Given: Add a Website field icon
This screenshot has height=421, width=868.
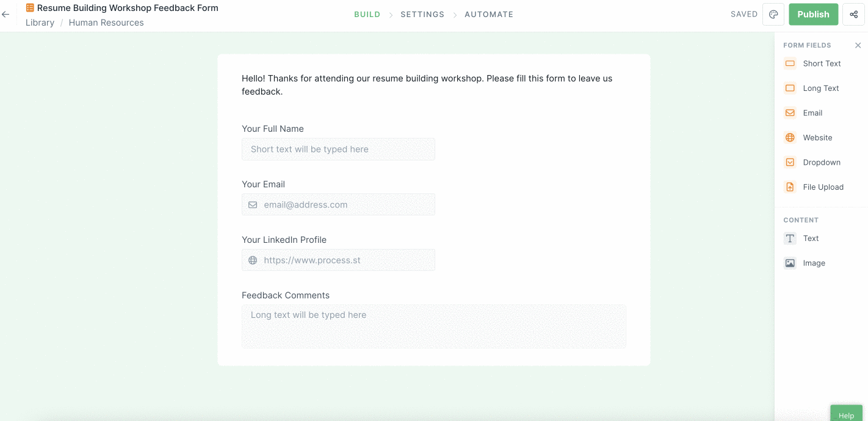Looking at the screenshot, I should point(790,138).
